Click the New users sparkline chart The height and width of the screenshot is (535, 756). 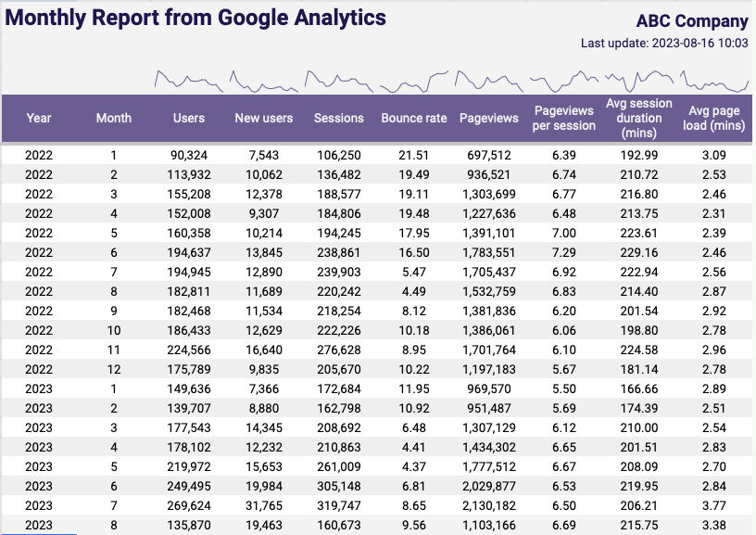tap(264, 82)
